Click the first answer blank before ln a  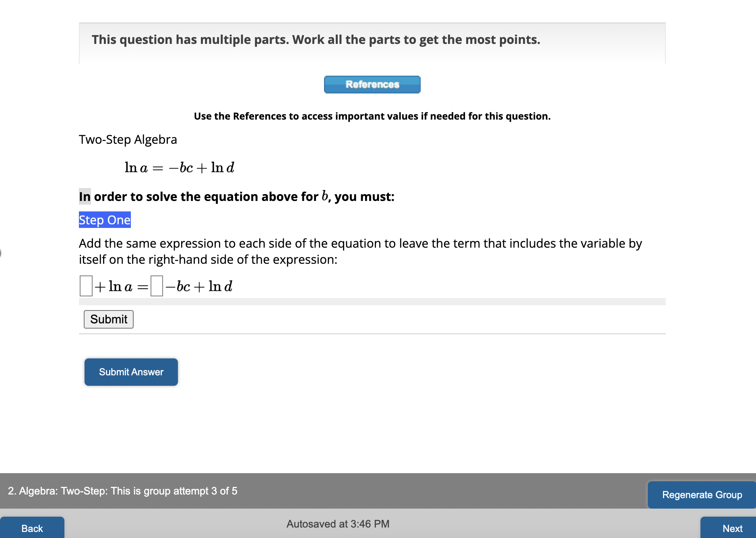[85, 286]
